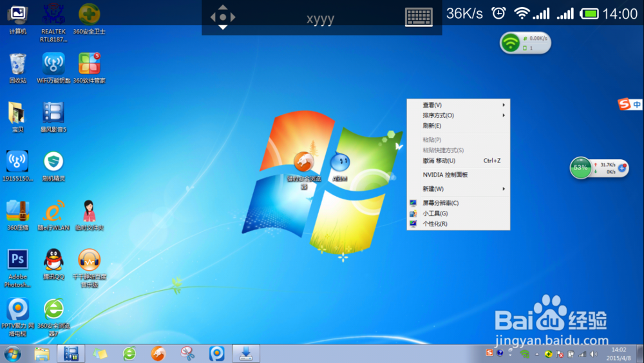Click the Sogou S floating toolbar logo
Screen dimensions: 644x363
click(x=624, y=104)
